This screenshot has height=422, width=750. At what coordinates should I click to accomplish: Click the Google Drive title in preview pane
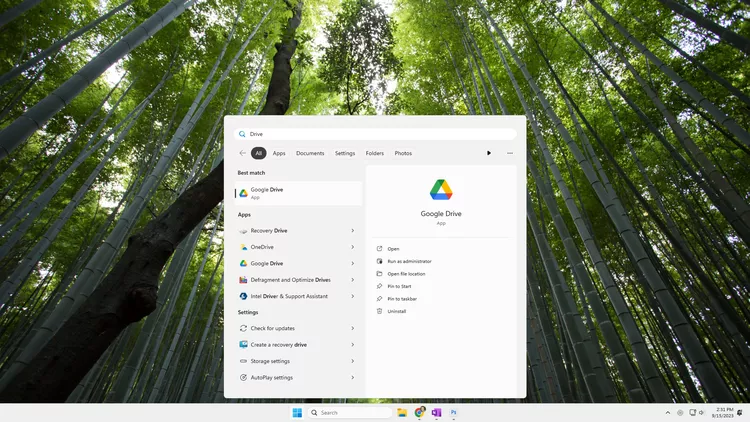click(x=441, y=214)
